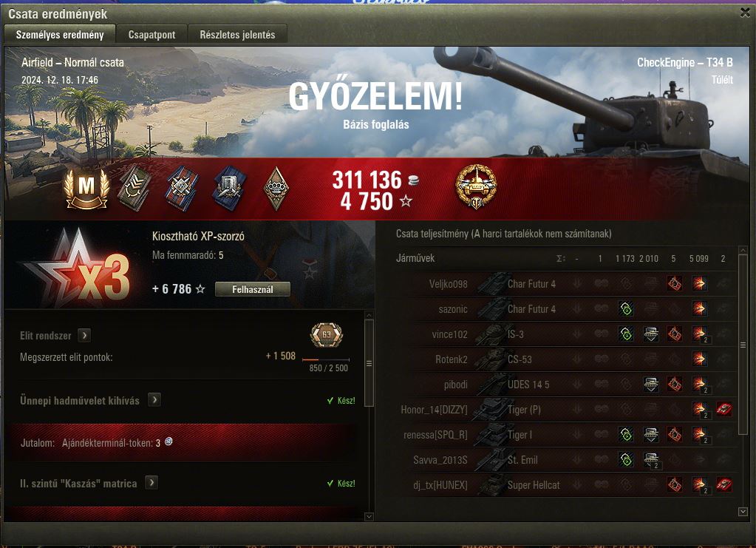This screenshot has width=756, height=548.
Task: Expand the Elit rendszer section arrow
Action: (x=84, y=335)
